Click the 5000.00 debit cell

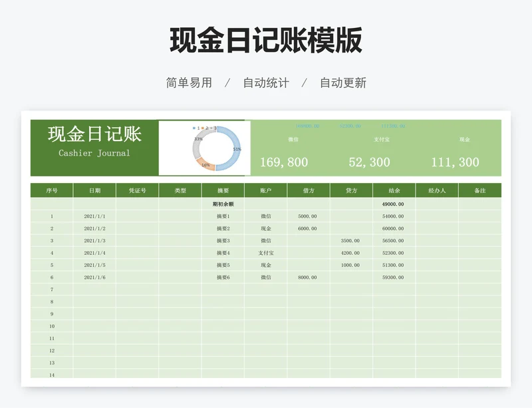tap(309, 216)
